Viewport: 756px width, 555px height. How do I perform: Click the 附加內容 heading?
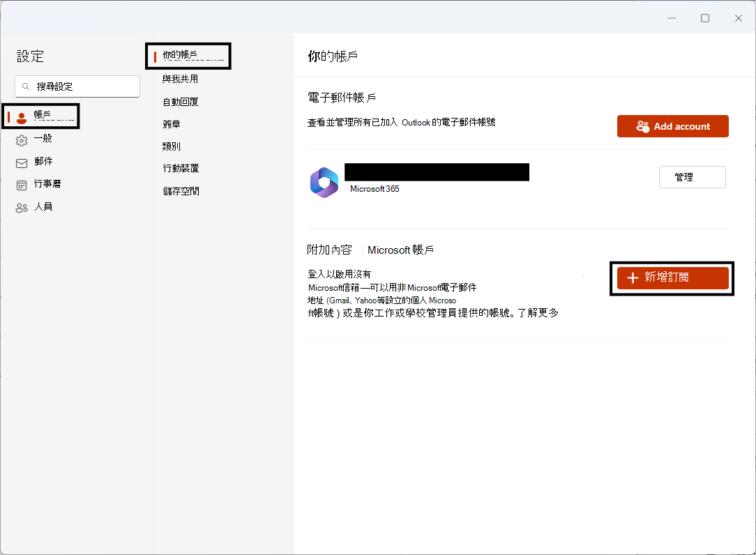point(329,250)
